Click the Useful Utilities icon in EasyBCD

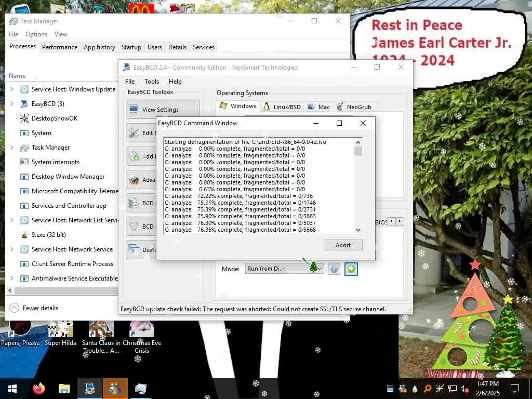coord(134,249)
